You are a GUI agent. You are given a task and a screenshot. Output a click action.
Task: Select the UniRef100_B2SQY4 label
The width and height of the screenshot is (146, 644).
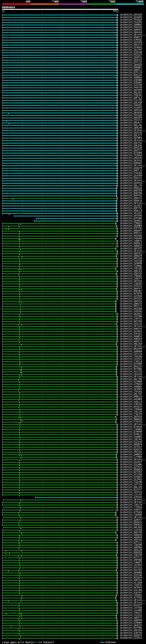[131, 578]
